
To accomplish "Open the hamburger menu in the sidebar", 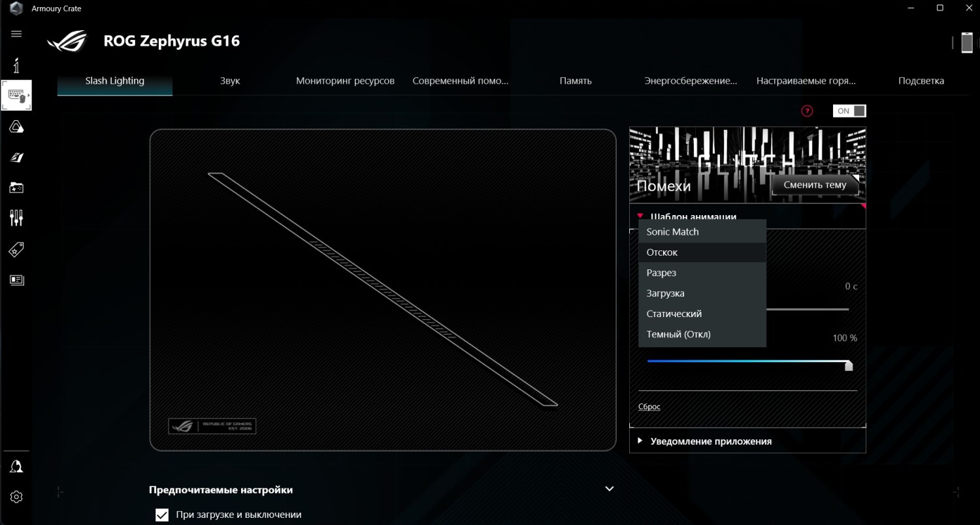I will [16, 34].
